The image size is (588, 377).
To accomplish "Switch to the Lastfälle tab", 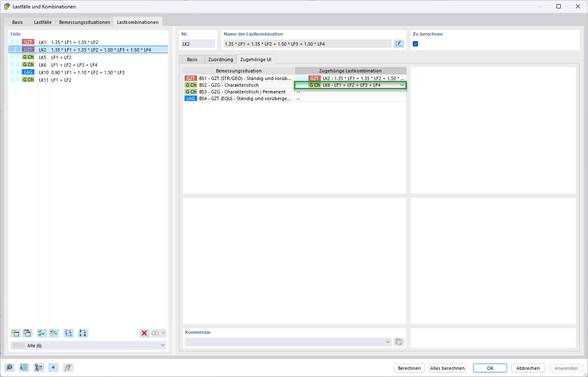I will tap(43, 22).
